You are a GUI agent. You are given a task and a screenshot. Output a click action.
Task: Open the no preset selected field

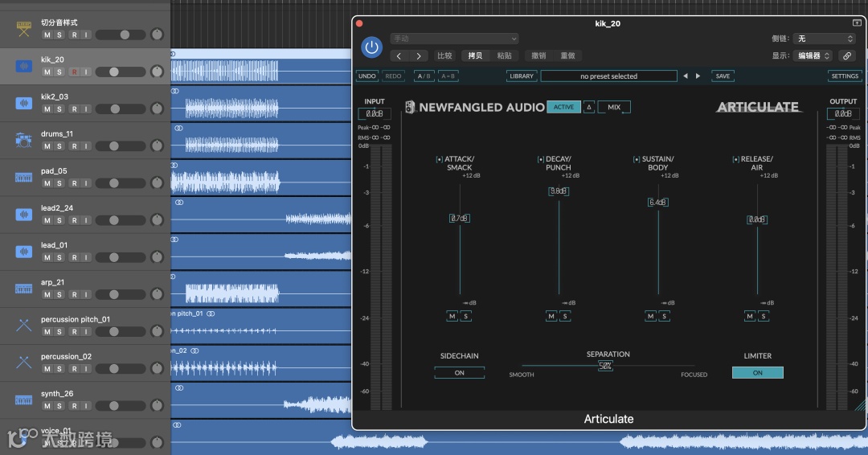point(608,76)
